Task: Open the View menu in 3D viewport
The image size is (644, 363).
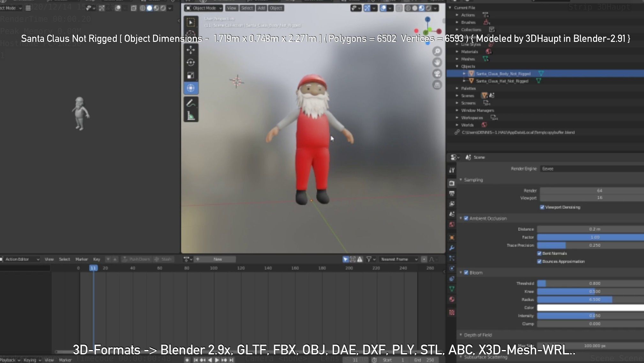Action: [x=232, y=8]
